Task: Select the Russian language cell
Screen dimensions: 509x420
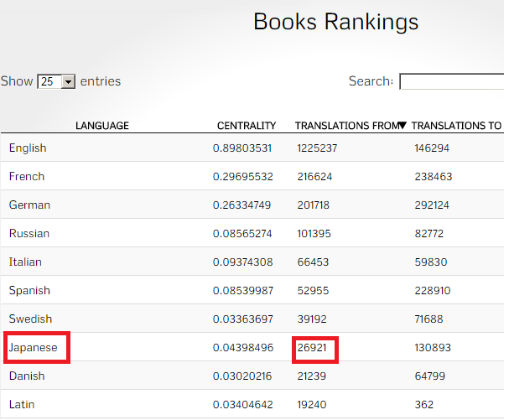Action: [29, 234]
